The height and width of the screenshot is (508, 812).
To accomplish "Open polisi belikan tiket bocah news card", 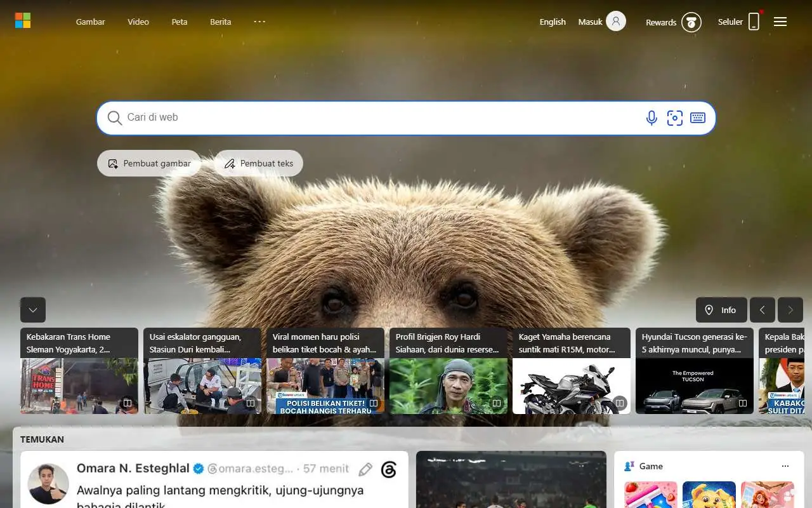I will pos(325,371).
